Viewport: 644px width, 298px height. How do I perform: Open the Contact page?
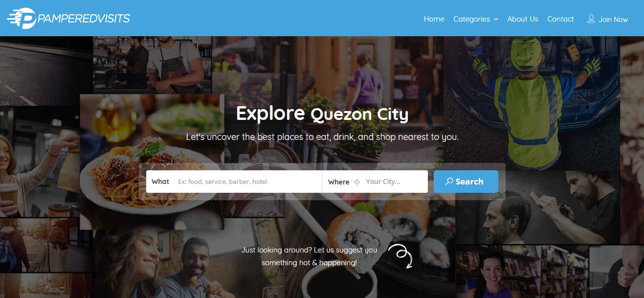(x=560, y=19)
